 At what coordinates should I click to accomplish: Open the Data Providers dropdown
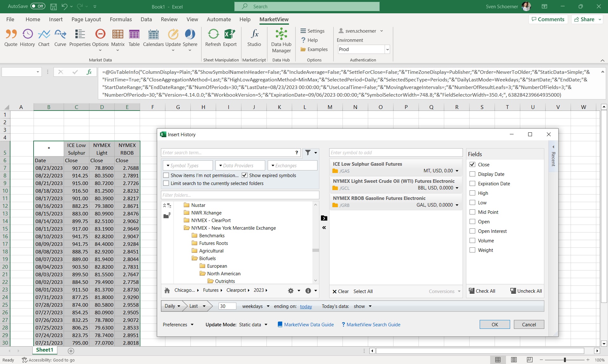coord(240,165)
